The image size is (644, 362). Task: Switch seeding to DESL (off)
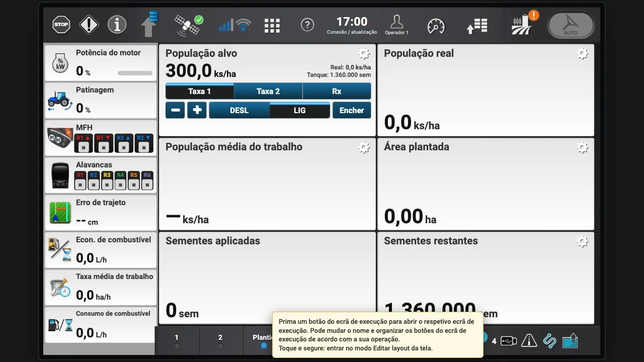click(239, 110)
